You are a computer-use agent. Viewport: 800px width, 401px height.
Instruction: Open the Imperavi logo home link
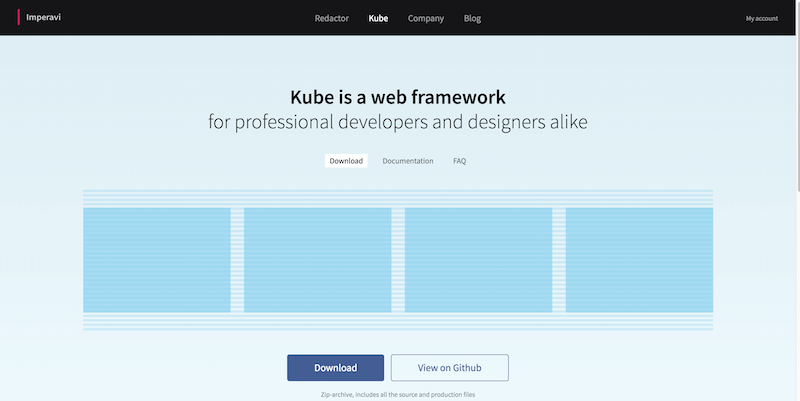(40, 17)
